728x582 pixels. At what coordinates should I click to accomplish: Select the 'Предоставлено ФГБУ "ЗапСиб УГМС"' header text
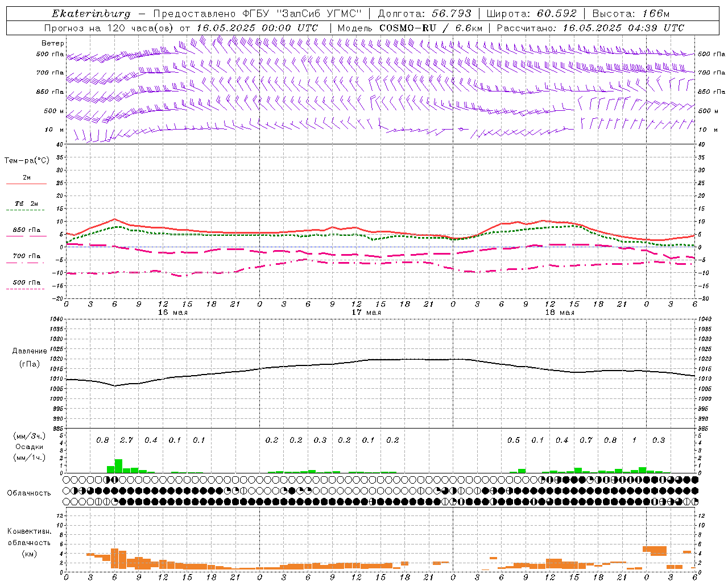257,14
